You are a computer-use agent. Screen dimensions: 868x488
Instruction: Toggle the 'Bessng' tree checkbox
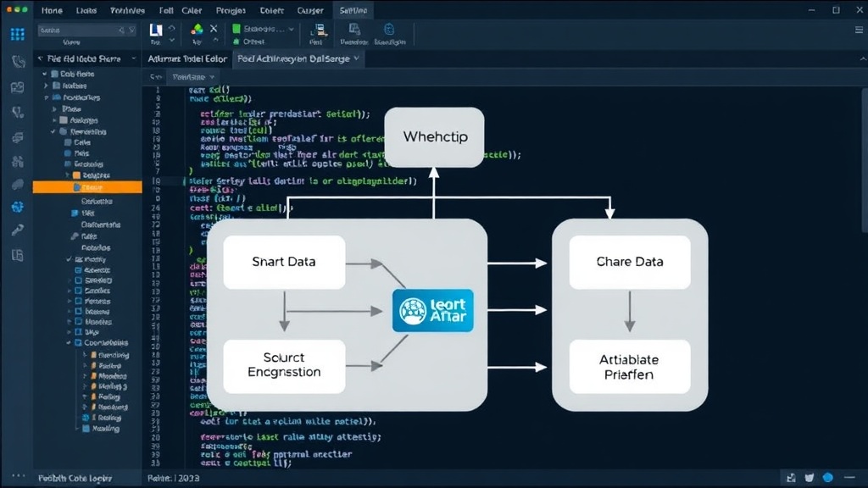pos(79,312)
